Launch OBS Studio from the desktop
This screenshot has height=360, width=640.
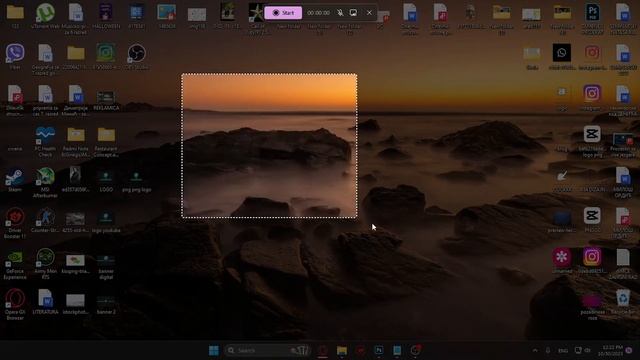point(137,56)
